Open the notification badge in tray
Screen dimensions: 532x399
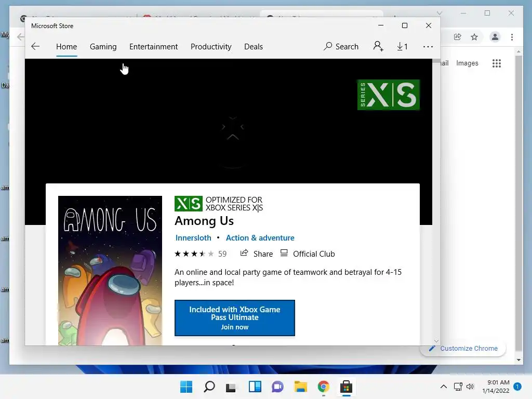pyautogui.click(x=517, y=387)
